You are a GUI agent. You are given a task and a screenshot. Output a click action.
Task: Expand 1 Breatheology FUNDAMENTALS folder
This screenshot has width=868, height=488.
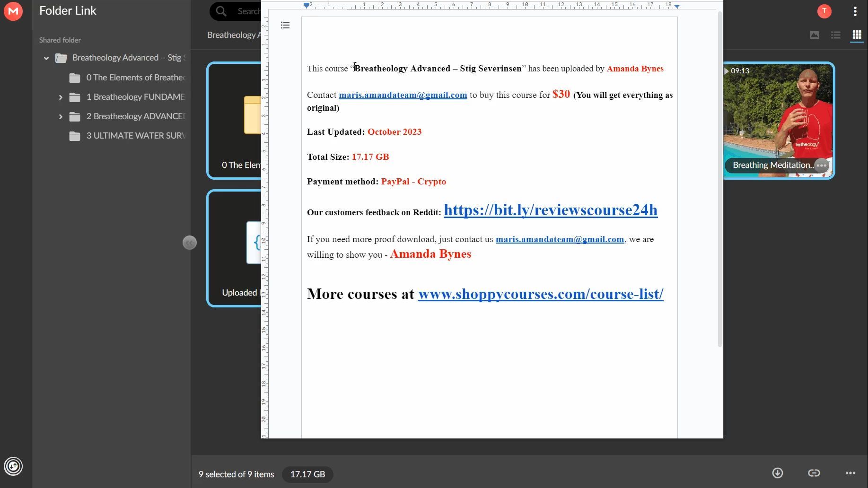[x=61, y=97]
